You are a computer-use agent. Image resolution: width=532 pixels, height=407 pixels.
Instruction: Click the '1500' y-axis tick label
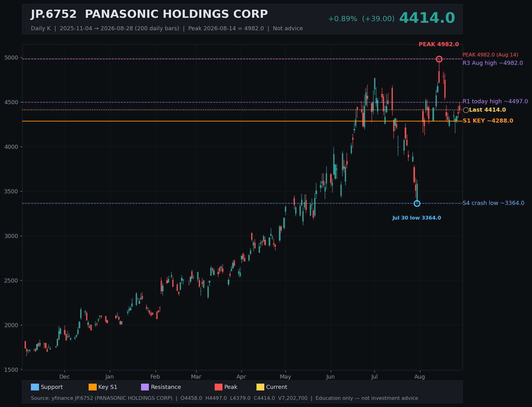pyautogui.click(x=11, y=370)
